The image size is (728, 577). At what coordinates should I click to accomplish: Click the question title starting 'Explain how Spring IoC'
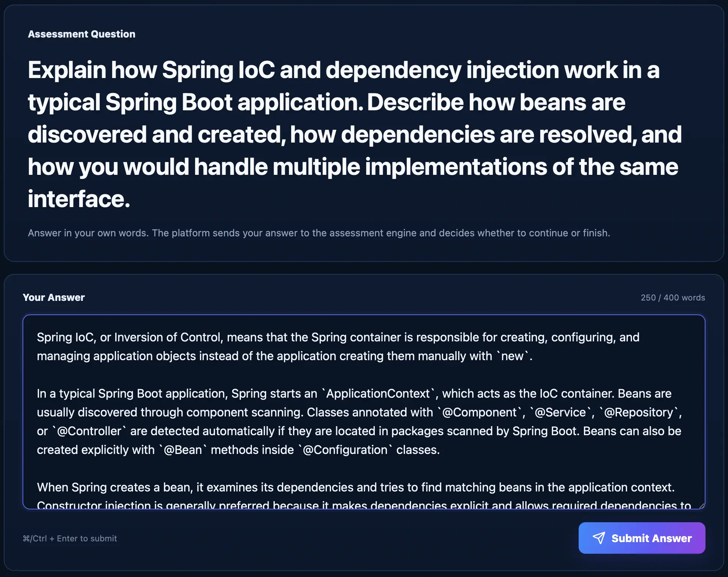tap(355, 134)
